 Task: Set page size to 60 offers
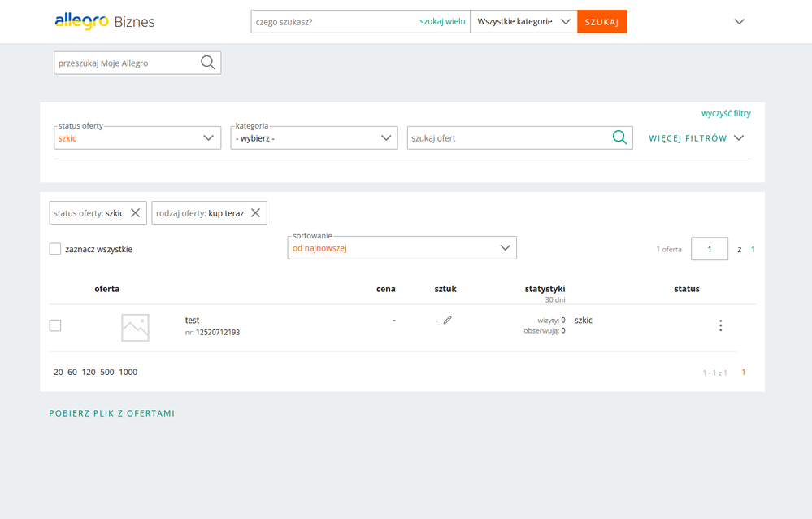(72, 372)
